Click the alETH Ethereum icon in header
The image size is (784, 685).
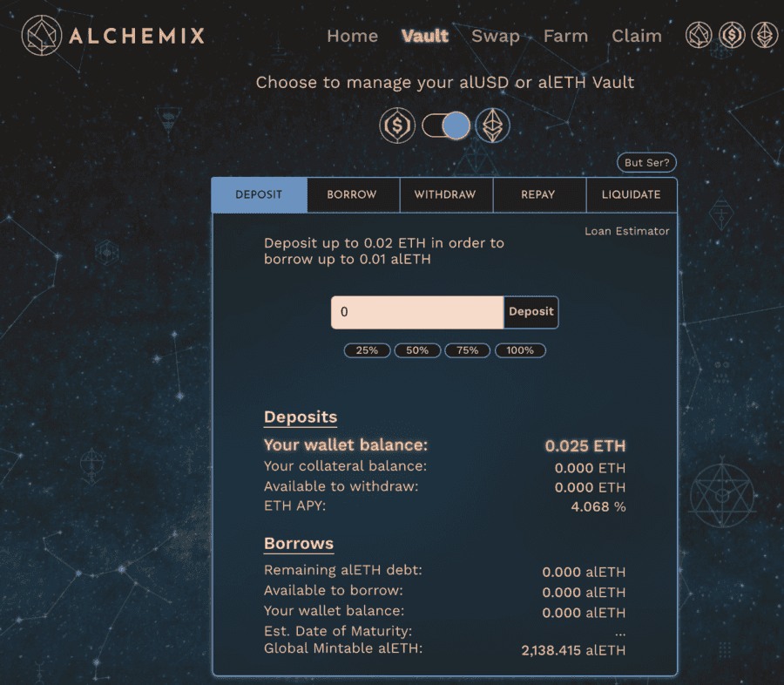coord(765,36)
